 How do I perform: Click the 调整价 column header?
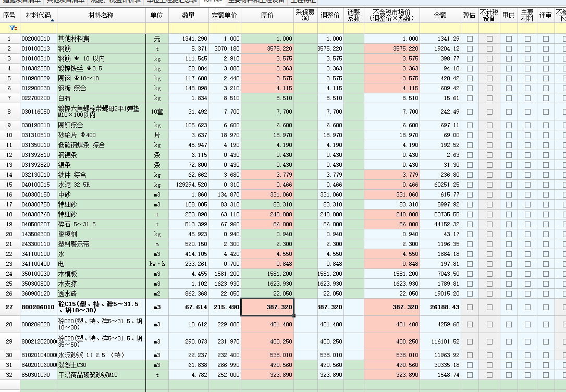coord(330,15)
